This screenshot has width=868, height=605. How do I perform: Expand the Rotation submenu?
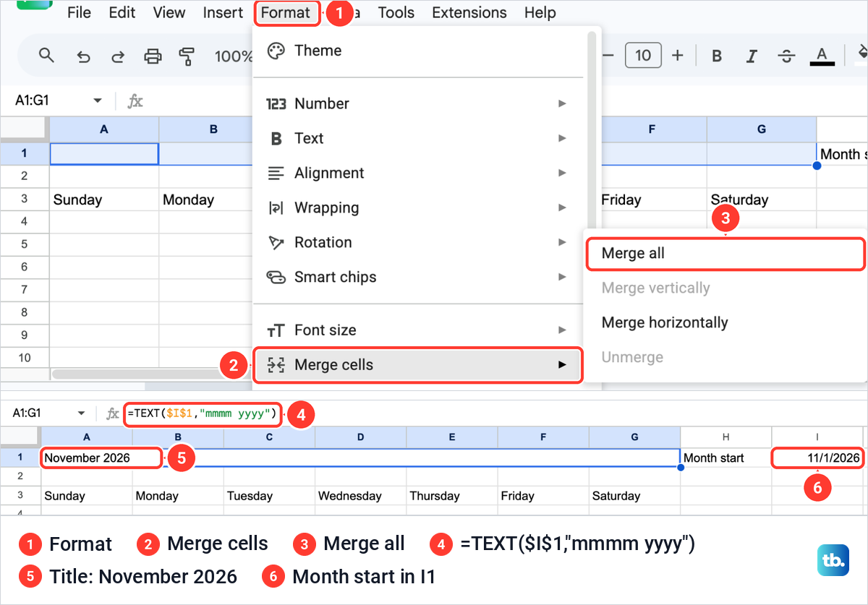pos(418,242)
